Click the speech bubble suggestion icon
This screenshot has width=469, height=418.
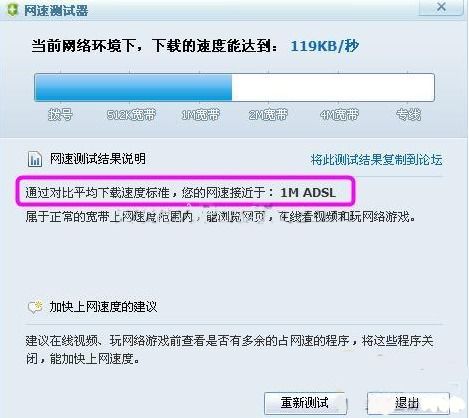coord(35,306)
